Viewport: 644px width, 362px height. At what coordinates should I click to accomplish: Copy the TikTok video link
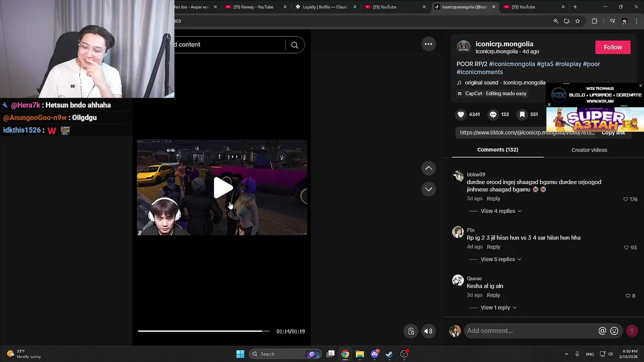point(613,133)
